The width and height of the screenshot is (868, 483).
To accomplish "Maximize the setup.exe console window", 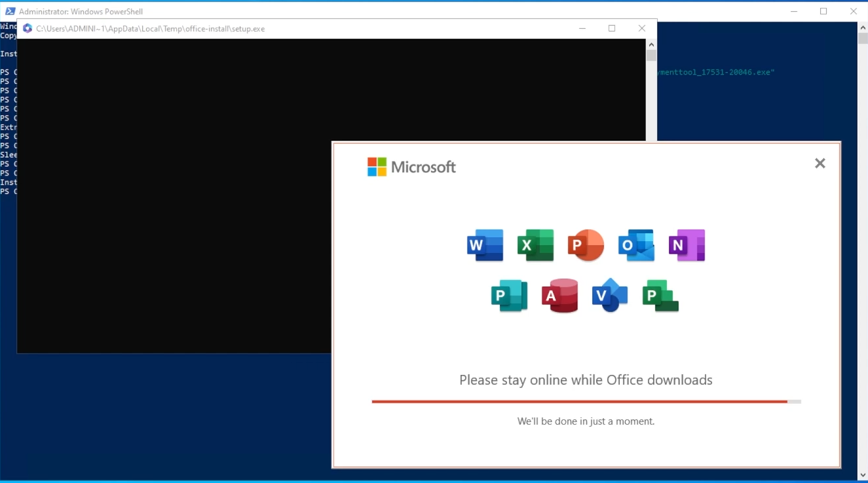I will pos(612,28).
